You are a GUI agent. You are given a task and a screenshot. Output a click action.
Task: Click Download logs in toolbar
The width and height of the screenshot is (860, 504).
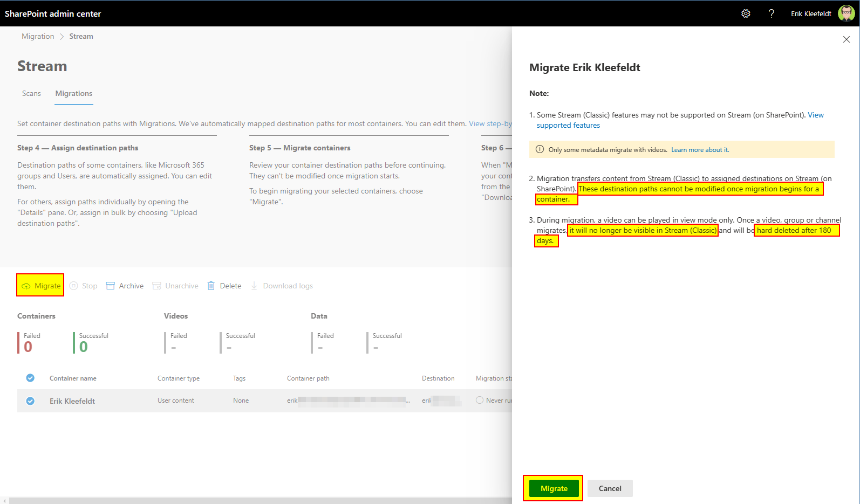point(282,286)
